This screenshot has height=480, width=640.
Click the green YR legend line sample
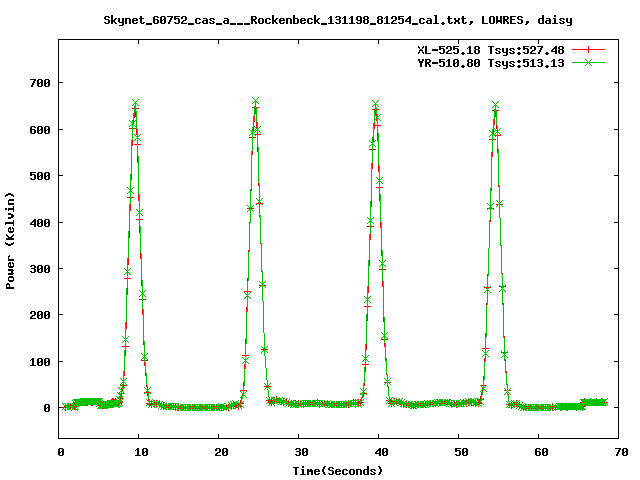(588, 62)
